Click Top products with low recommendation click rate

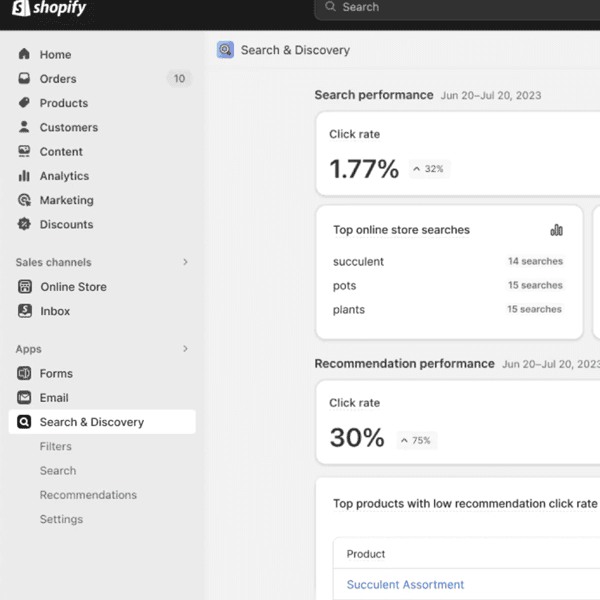tap(465, 504)
